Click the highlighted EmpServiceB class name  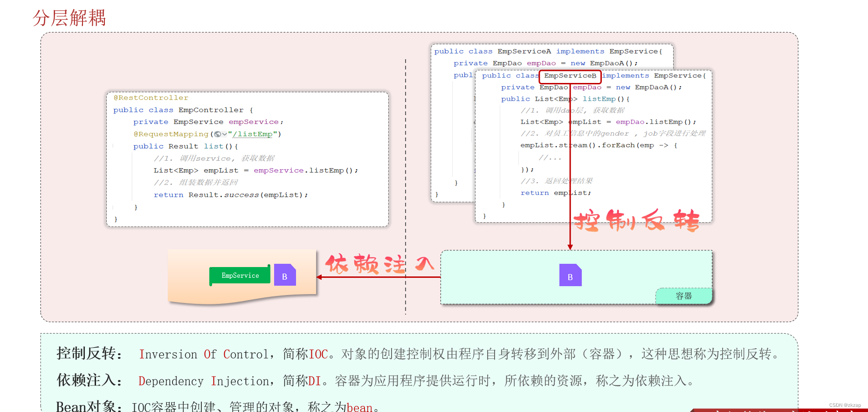[x=570, y=76]
